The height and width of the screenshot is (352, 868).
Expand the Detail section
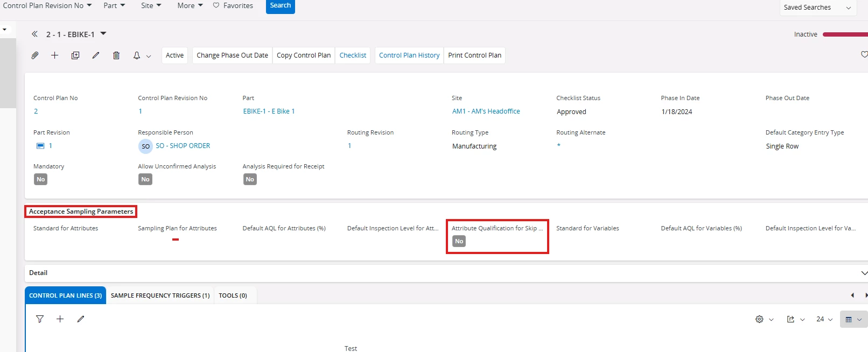tap(864, 273)
